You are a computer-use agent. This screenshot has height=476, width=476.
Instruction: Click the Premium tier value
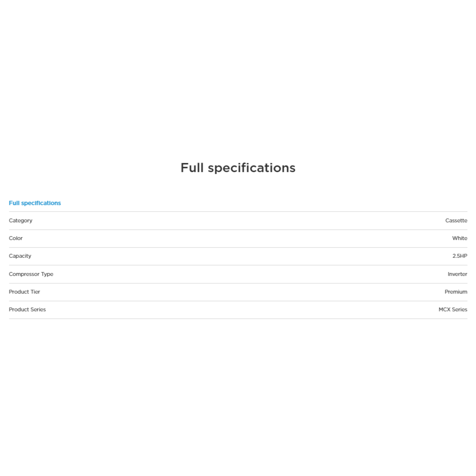(456, 292)
